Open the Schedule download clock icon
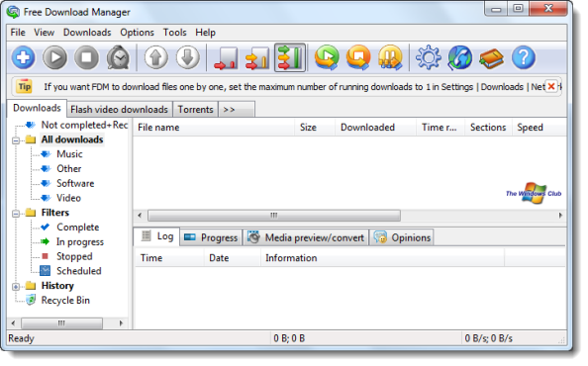The height and width of the screenshot is (366, 588). tap(118, 58)
